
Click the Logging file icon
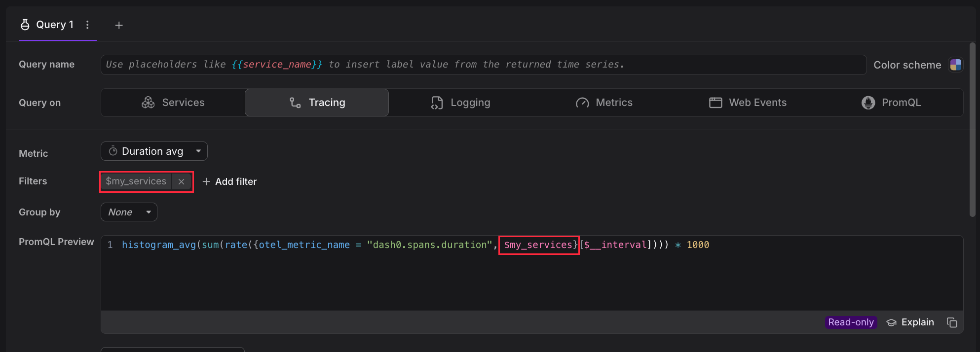point(437,103)
